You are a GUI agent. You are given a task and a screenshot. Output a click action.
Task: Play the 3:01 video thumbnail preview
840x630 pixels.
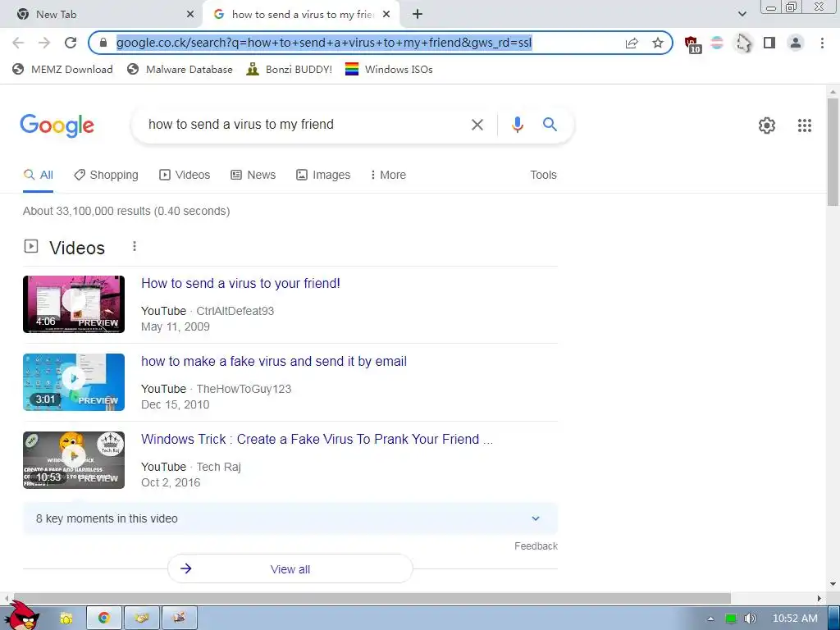tap(74, 382)
